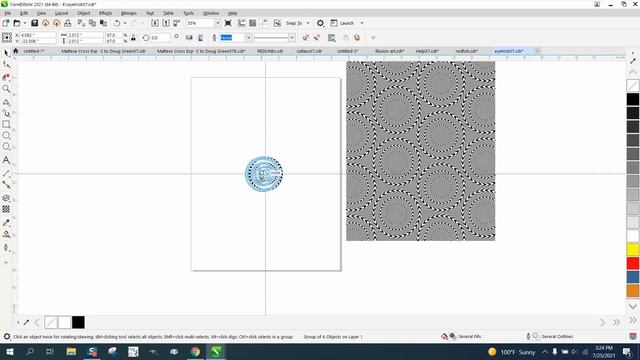Viewport: 640px width, 360px height.
Task: Click the Launch button
Action: click(x=342, y=23)
